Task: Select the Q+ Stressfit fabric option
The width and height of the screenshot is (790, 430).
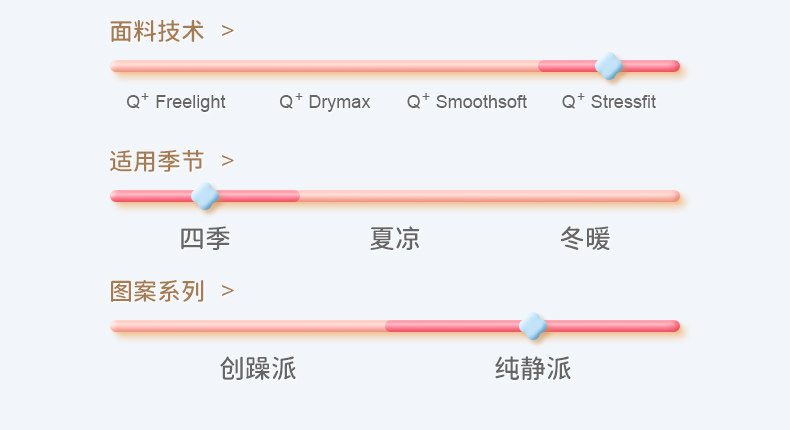Action: 609,102
